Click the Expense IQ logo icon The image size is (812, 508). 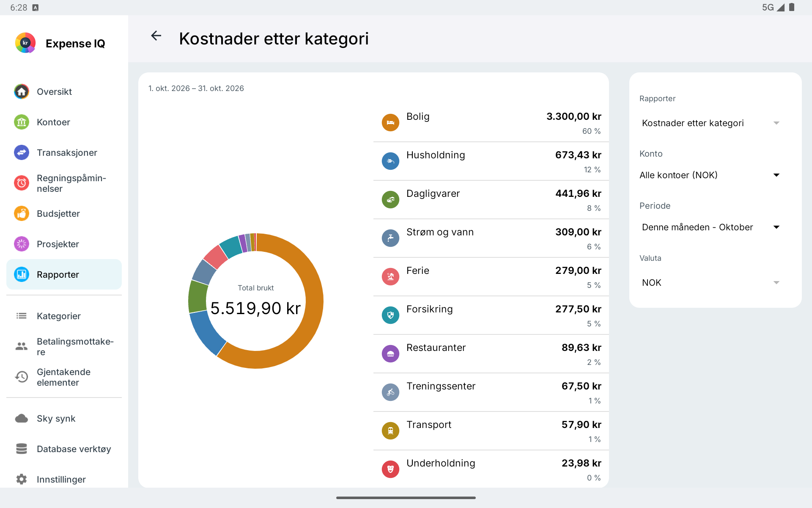(x=25, y=43)
